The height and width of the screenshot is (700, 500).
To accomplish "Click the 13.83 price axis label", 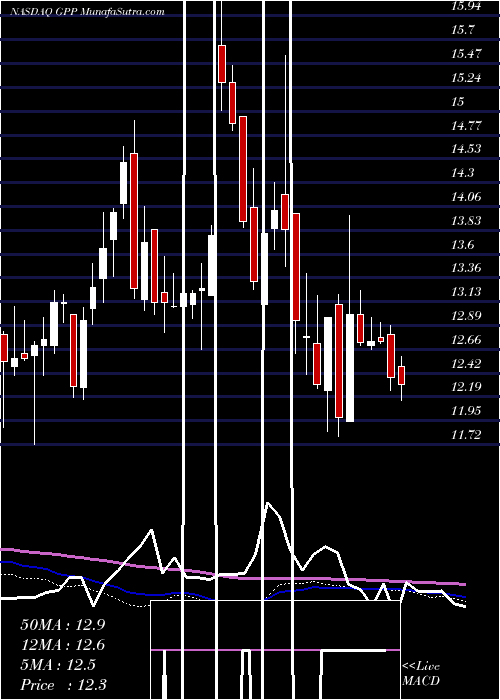I will point(467,221).
